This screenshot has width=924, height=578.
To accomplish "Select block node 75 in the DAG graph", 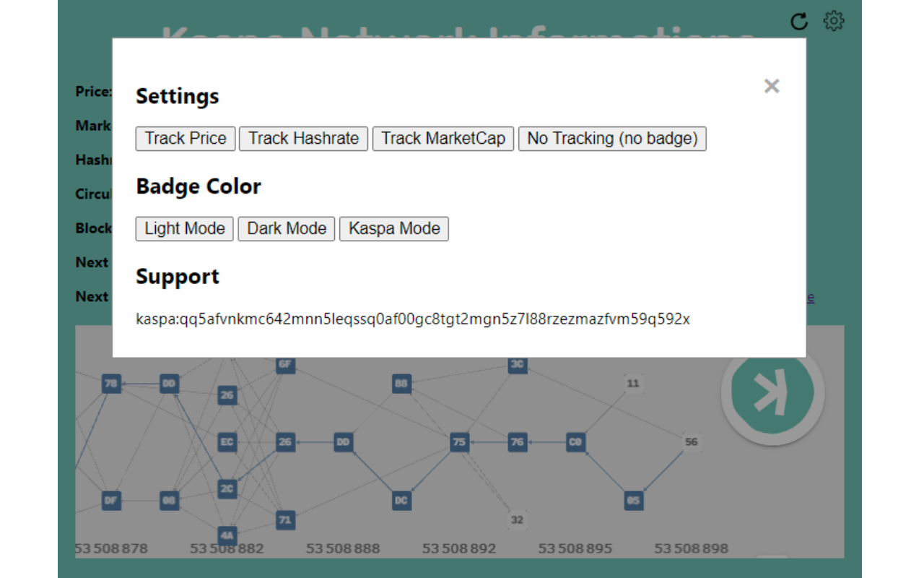I will click(x=458, y=442).
